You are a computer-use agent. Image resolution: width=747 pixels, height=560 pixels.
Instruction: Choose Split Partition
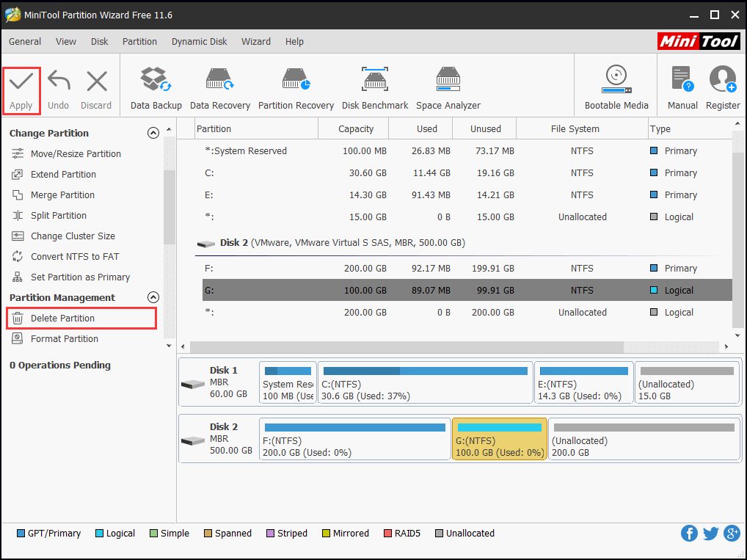pos(59,216)
